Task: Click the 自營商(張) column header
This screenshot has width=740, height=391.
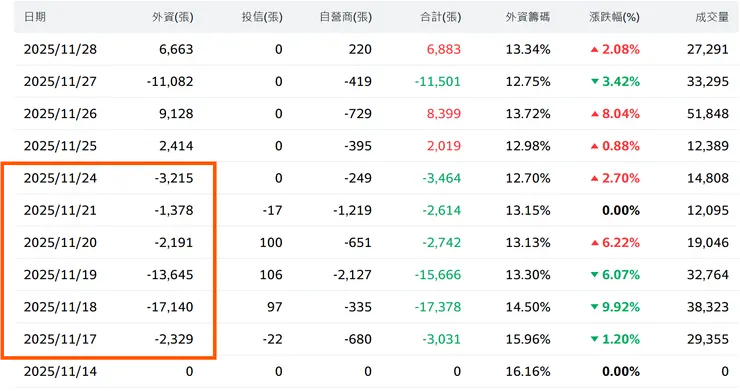Action: (x=345, y=17)
